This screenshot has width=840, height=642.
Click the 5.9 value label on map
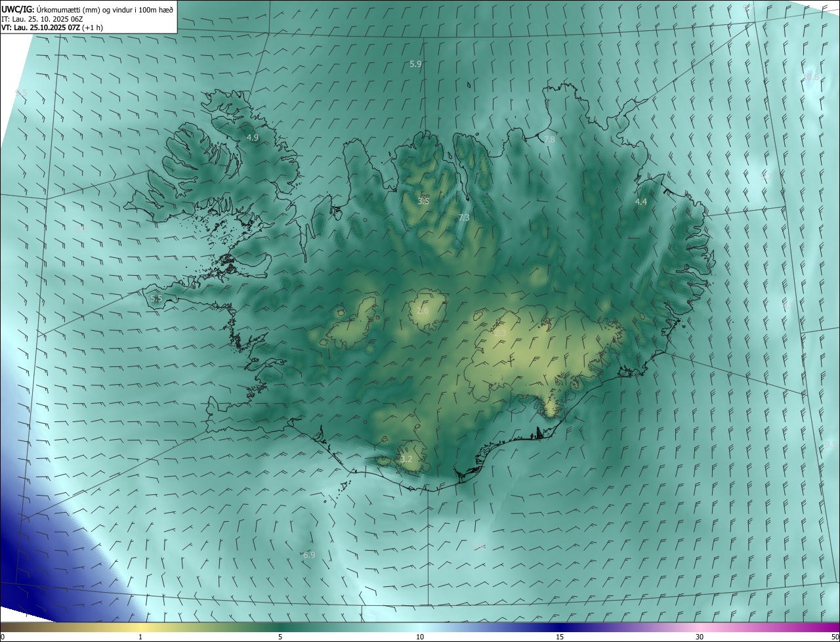point(415,64)
